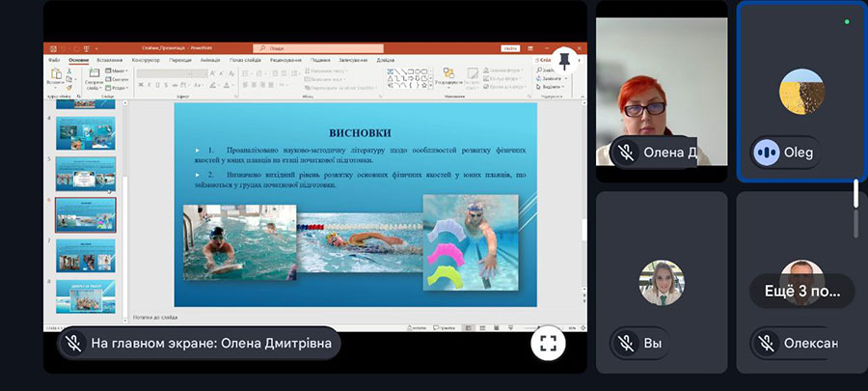The image size is (868, 391).
Task: Click the pin icon on the shared screen
Action: (x=564, y=62)
